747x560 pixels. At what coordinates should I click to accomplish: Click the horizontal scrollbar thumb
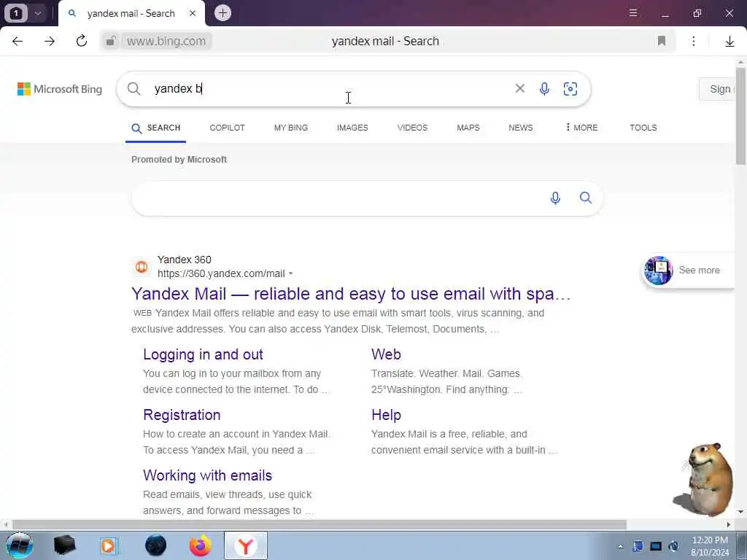(320, 524)
